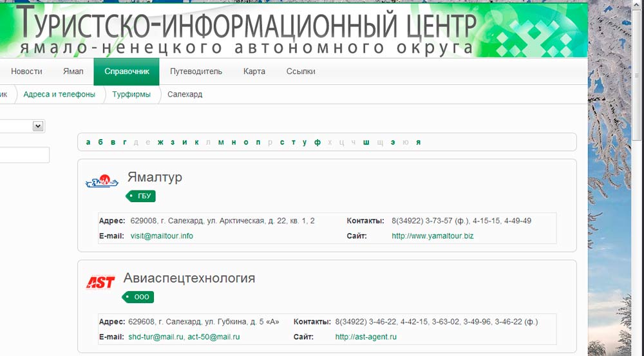Image resolution: width=644 pixels, height=356 pixels.
Task: Filter list by letter у
Action: (305, 142)
